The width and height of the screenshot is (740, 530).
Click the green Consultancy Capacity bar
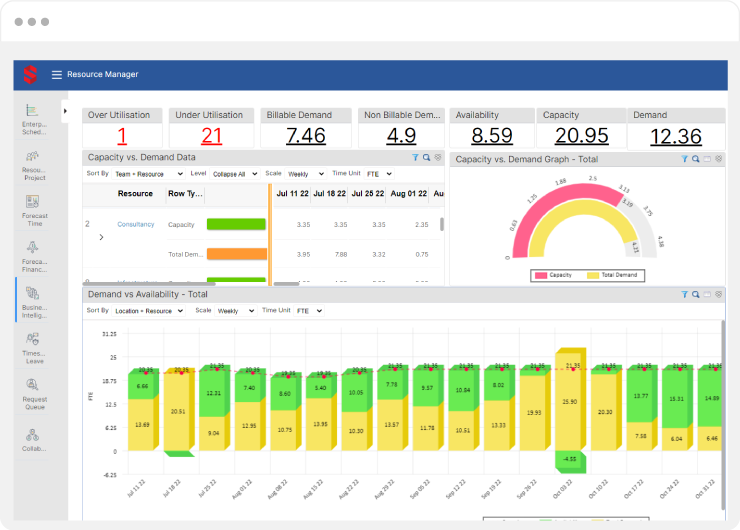click(x=236, y=225)
